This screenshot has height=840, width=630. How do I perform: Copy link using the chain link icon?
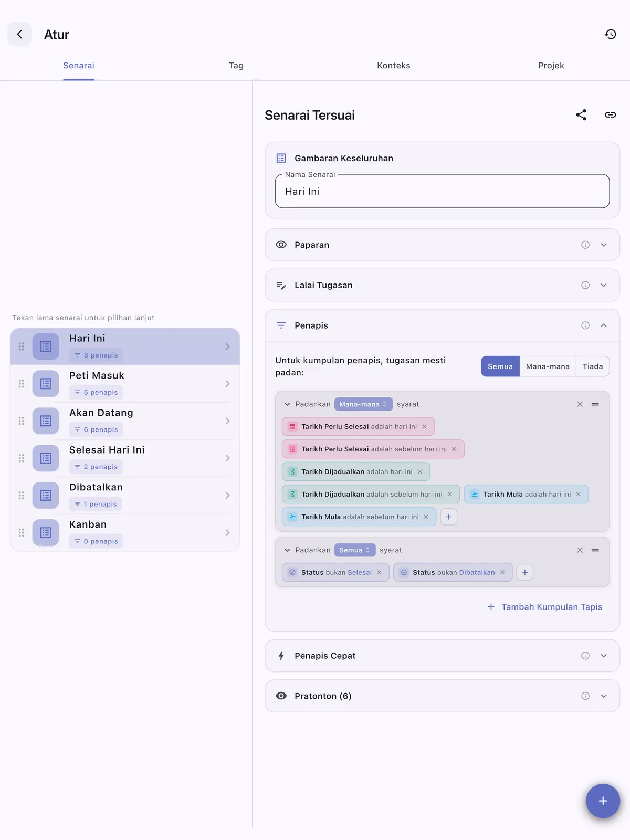610,115
